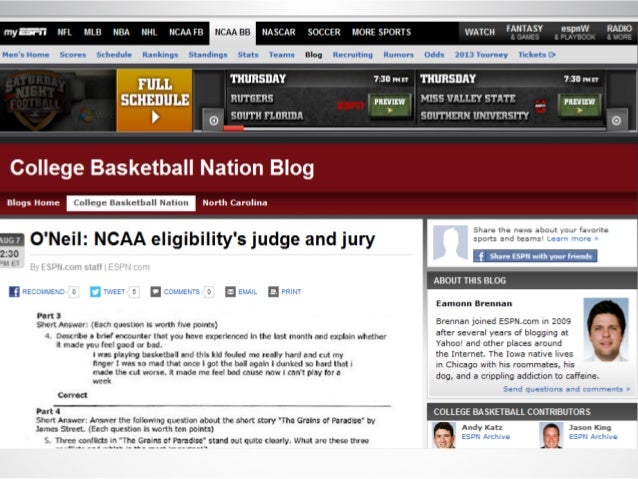Open the Rankings link
This screenshot has width=638, height=479.
coord(160,55)
